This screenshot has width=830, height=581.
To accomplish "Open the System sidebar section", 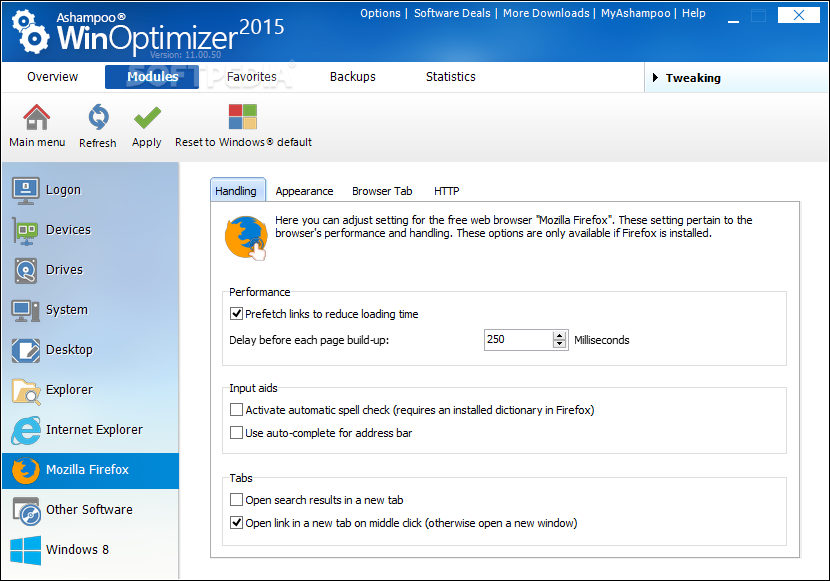I will 91,310.
